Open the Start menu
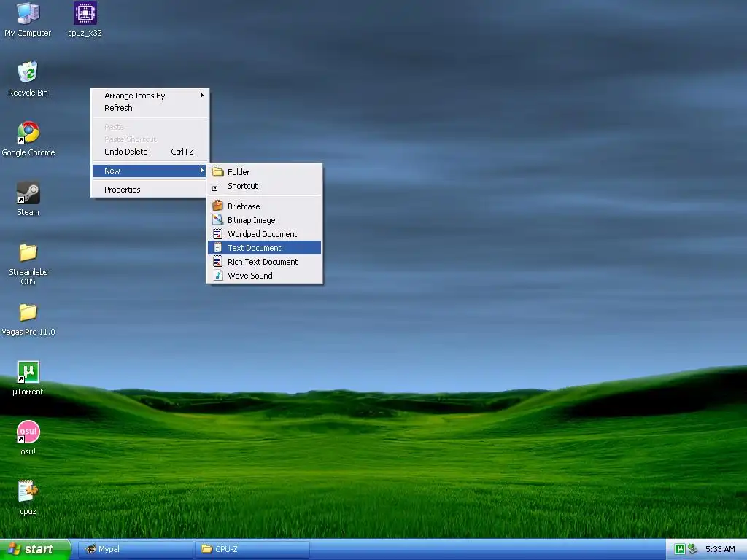The width and height of the screenshot is (747, 560). [x=35, y=549]
